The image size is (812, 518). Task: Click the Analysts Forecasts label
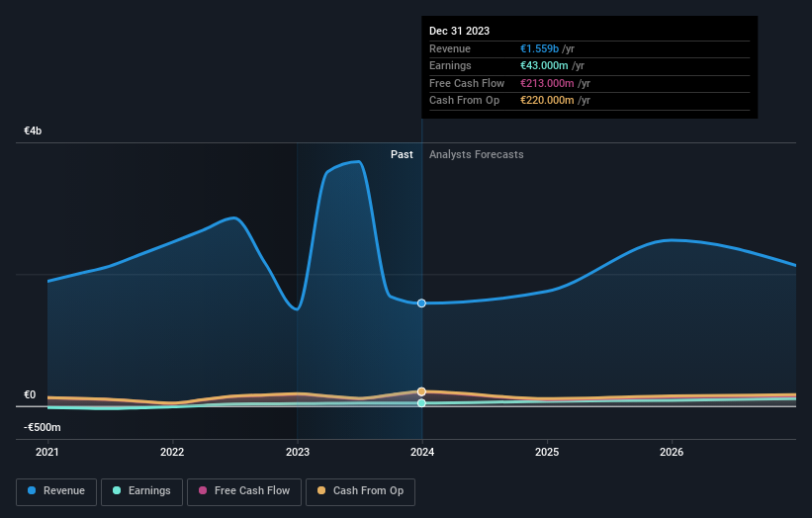tap(477, 155)
